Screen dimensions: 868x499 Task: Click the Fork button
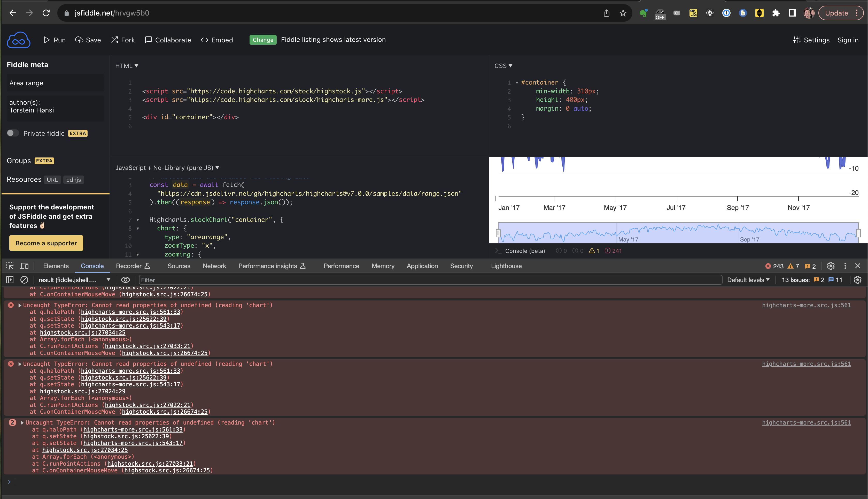coord(123,40)
